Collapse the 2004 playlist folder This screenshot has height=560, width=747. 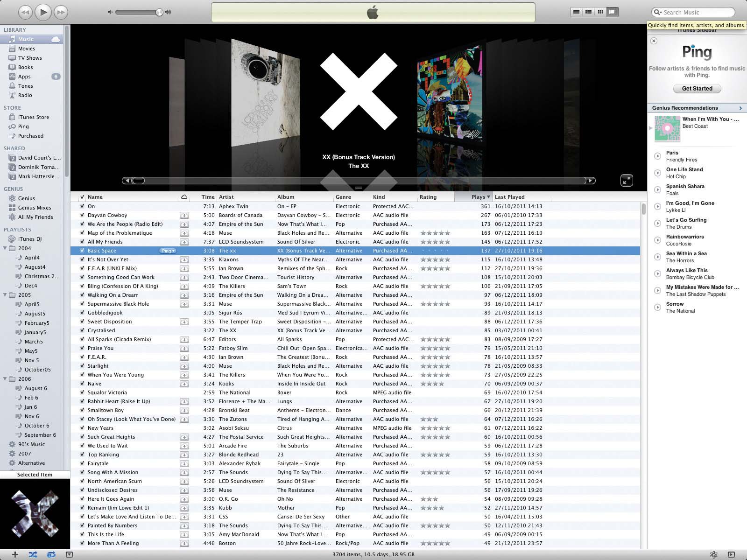[x=5, y=248]
